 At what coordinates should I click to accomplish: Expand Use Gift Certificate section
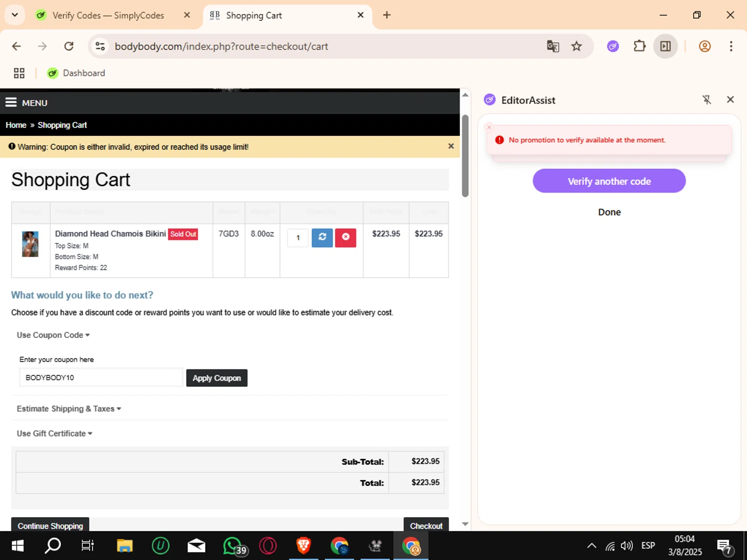click(x=54, y=434)
